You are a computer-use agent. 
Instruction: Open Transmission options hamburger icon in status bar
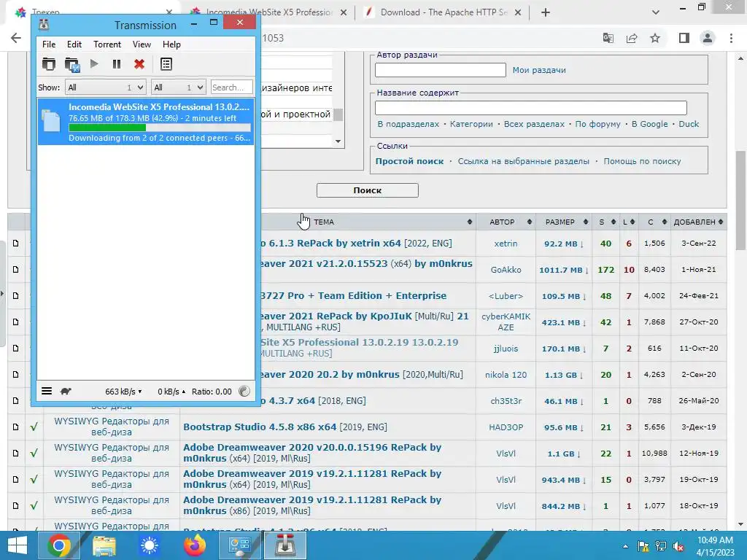tap(47, 391)
